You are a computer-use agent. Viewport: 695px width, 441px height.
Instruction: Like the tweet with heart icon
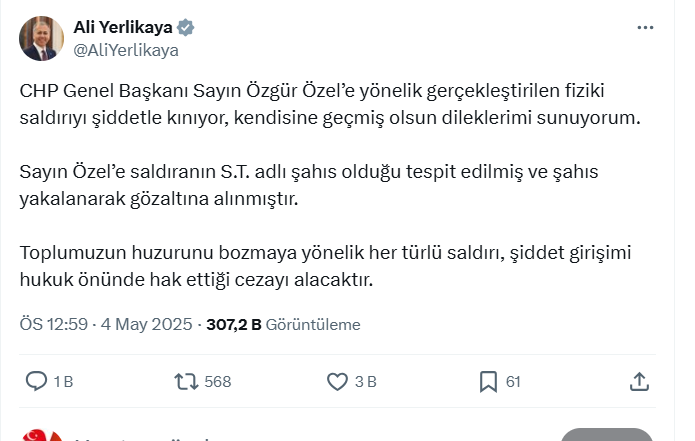coord(338,381)
